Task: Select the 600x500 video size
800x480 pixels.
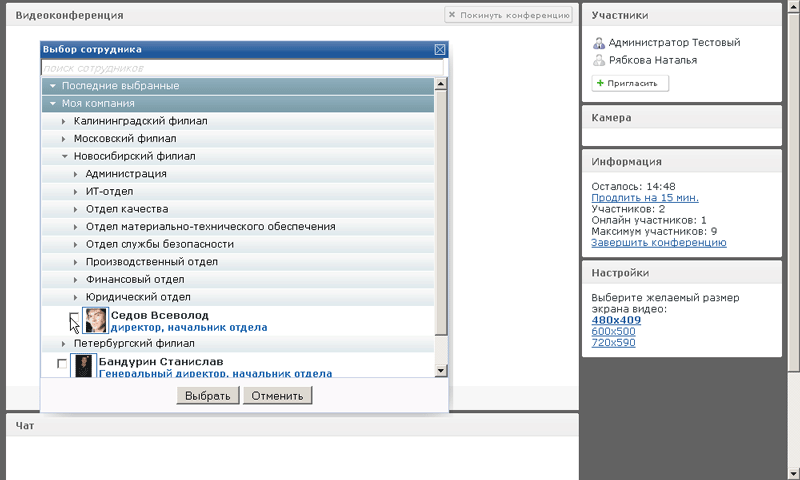Action: 613,332
